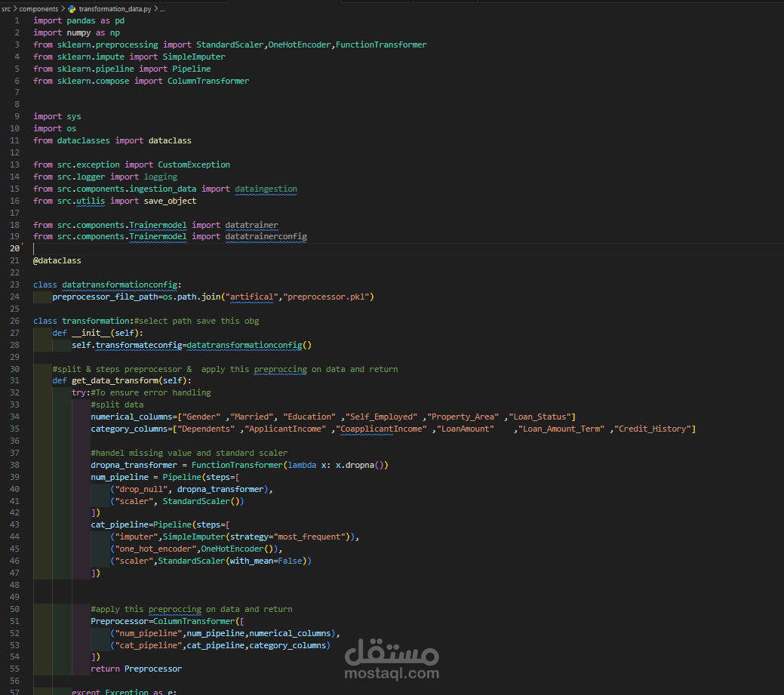Screen dimensions: 784x695
Task: Open the 'components' breadcrumb segment
Action: [x=38, y=9]
